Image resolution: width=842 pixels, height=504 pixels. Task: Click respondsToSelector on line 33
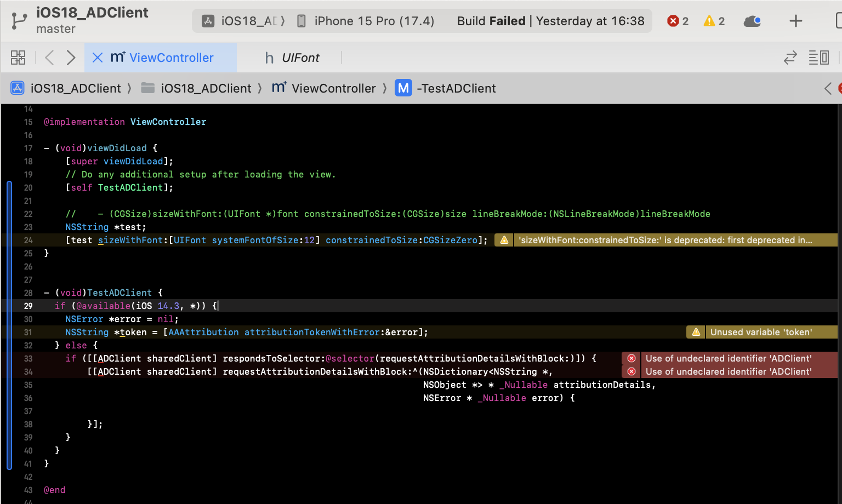(x=271, y=358)
